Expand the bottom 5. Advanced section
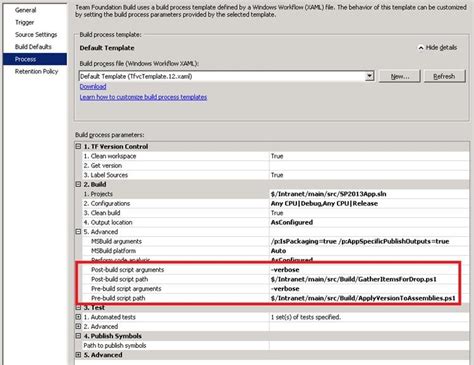The image size is (474, 365). 78,355
